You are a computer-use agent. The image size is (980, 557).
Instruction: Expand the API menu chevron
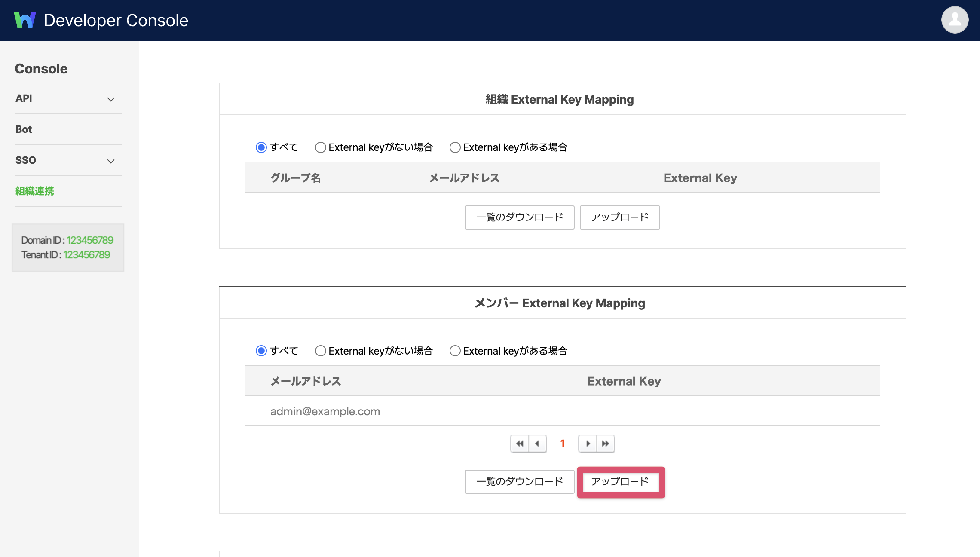[x=111, y=99]
